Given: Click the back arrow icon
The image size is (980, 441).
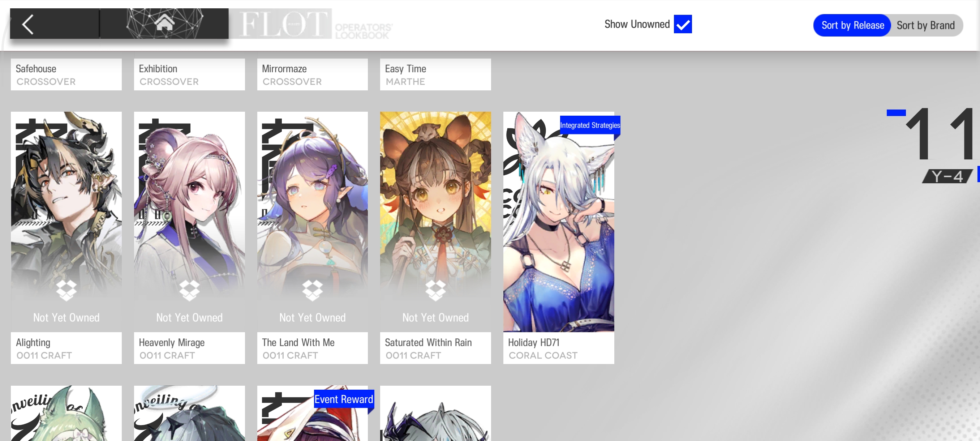Looking at the screenshot, I should click(28, 24).
